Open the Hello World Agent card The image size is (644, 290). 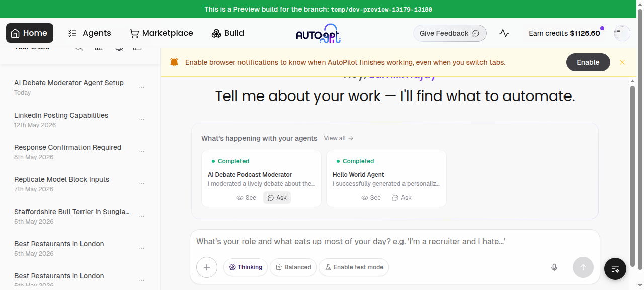click(x=386, y=178)
